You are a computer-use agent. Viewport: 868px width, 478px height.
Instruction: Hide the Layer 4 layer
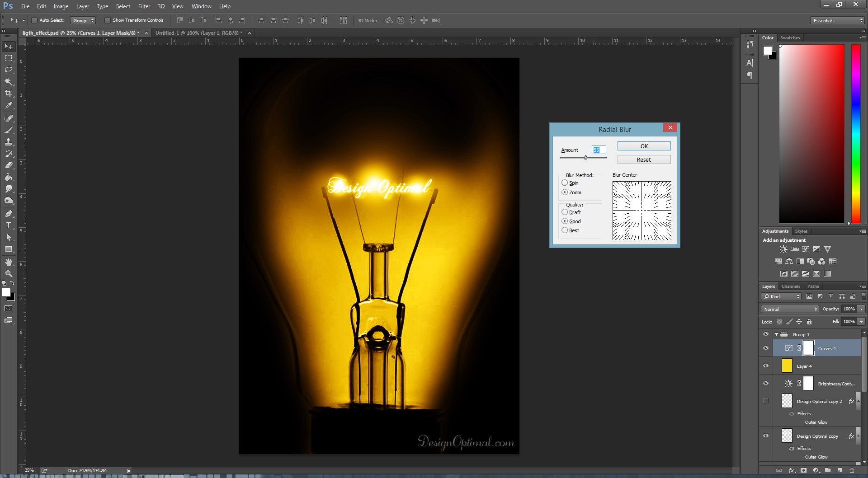click(x=766, y=366)
